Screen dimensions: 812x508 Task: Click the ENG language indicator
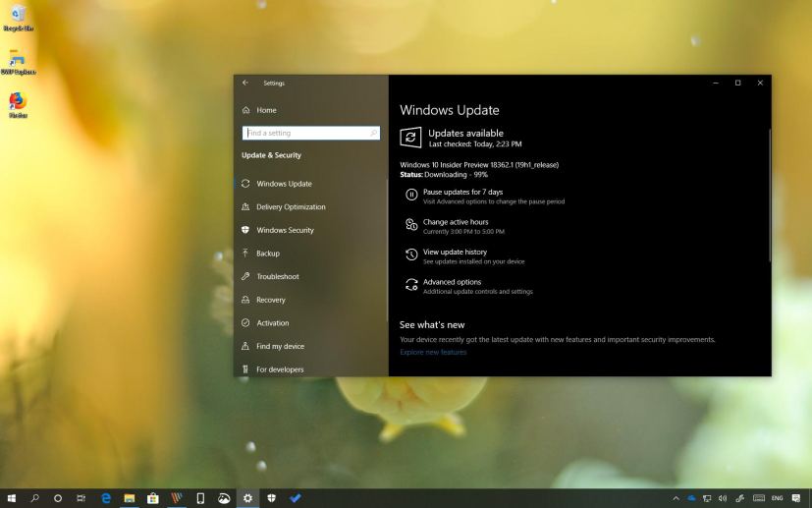777,498
